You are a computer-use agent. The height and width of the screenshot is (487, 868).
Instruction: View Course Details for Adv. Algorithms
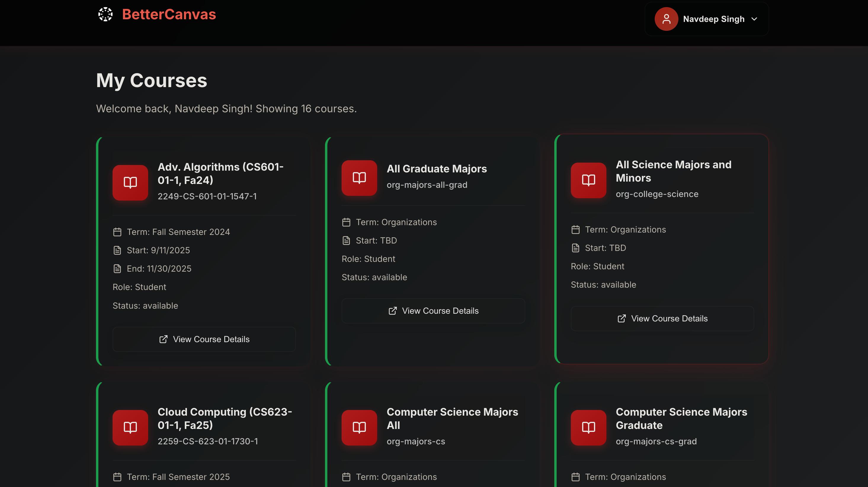(204, 339)
